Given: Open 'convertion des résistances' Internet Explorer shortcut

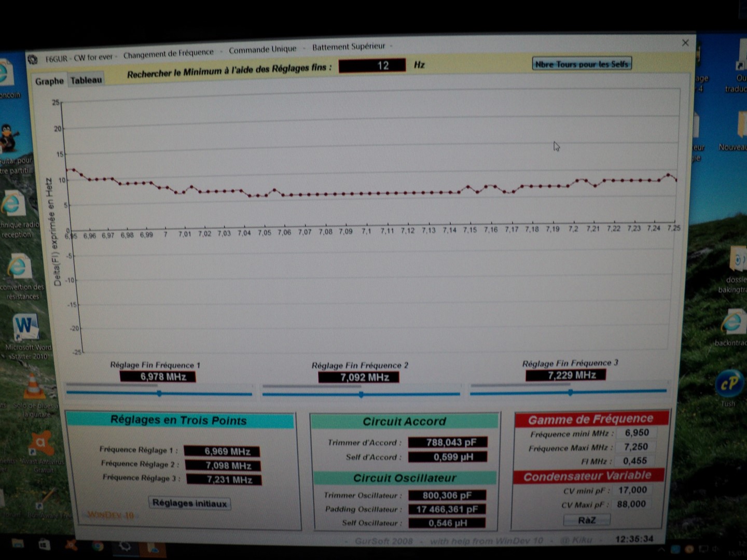Looking at the screenshot, I should tap(19, 268).
